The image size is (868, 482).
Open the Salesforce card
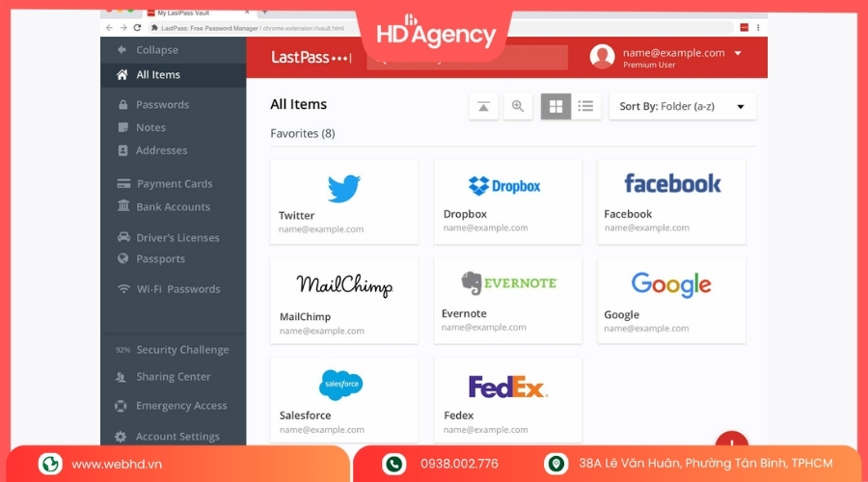click(x=343, y=400)
